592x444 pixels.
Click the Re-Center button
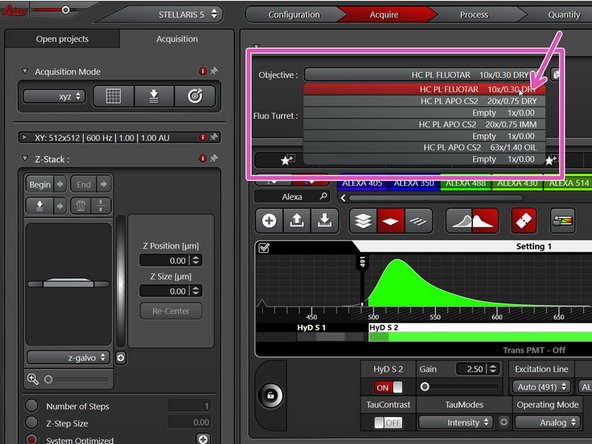tap(171, 311)
